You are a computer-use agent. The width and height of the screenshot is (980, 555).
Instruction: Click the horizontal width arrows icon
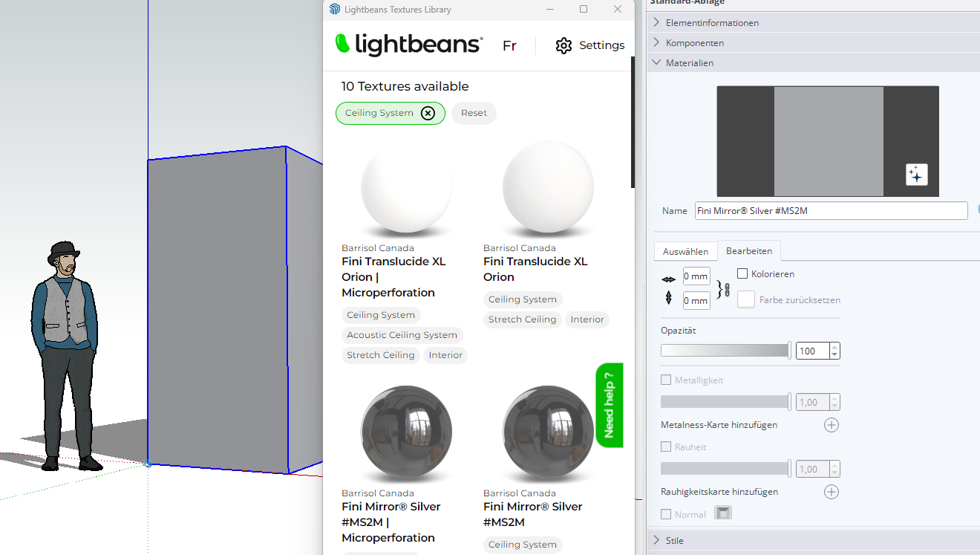(669, 279)
